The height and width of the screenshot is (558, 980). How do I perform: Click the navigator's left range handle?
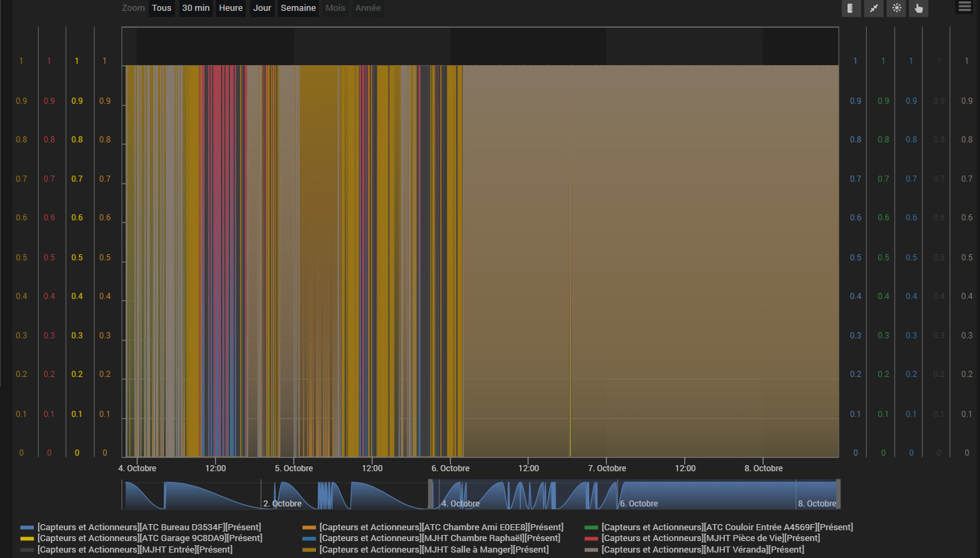430,494
